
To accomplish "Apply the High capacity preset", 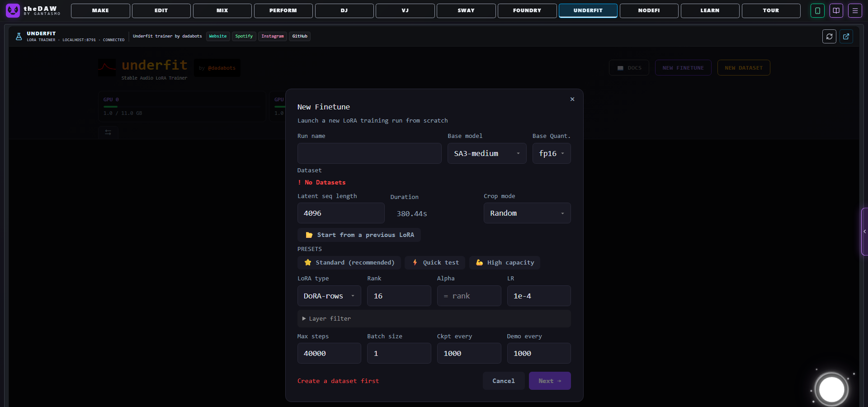I will tap(505, 263).
